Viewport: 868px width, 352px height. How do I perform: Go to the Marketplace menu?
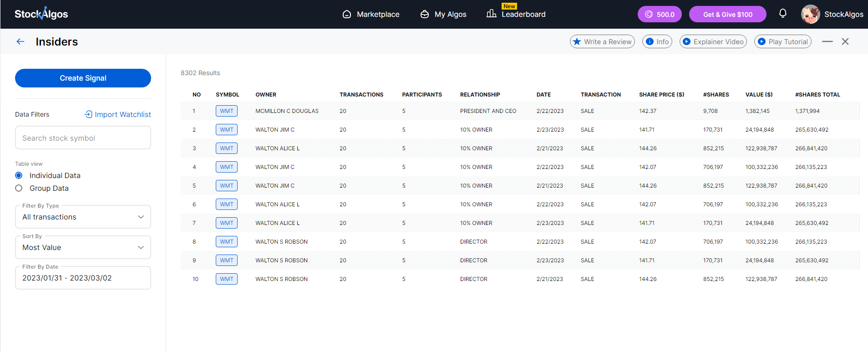coord(371,14)
